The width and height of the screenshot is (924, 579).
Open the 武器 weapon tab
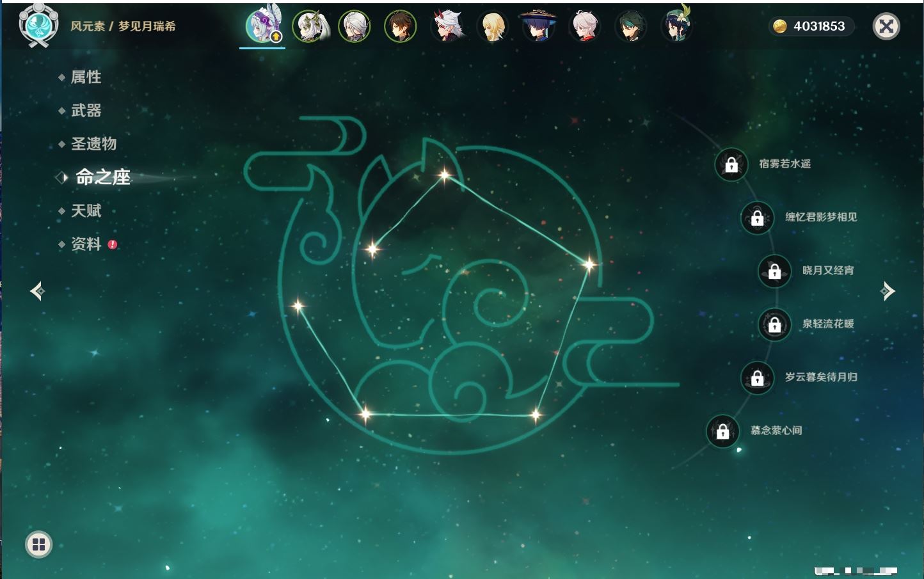click(x=86, y=111)
